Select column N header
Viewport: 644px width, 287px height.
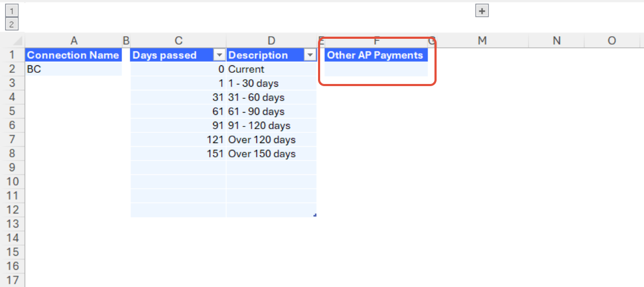[x=556, y=41]
